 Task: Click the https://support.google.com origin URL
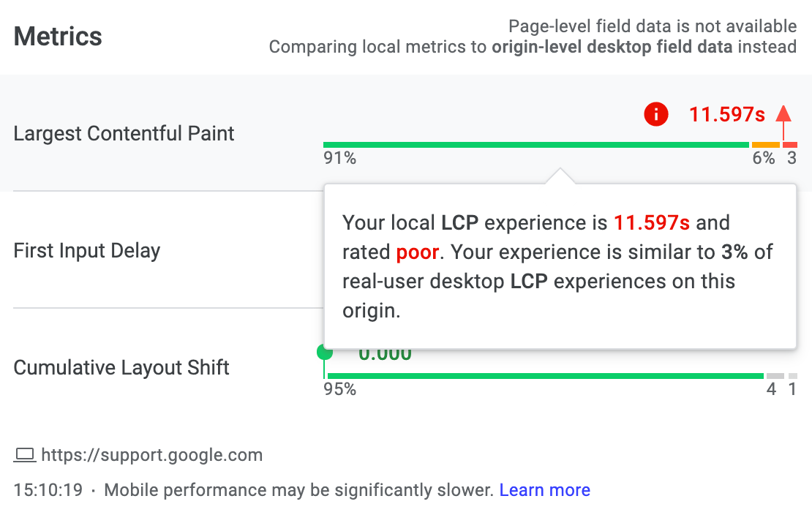[x=151, y=455]
